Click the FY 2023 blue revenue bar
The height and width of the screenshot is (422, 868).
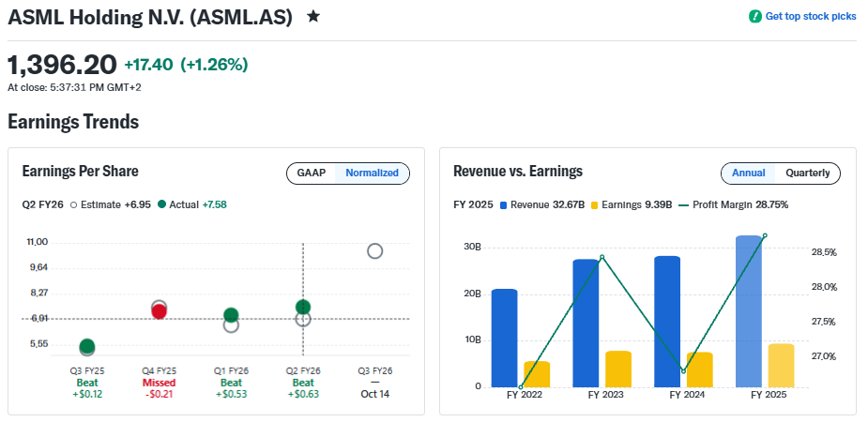[586, 323]
